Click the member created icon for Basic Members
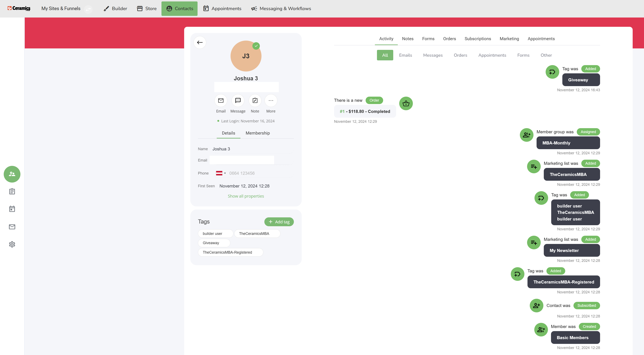Screen dimensions: 644x355 pyautogui.click(x=541, y=329)
